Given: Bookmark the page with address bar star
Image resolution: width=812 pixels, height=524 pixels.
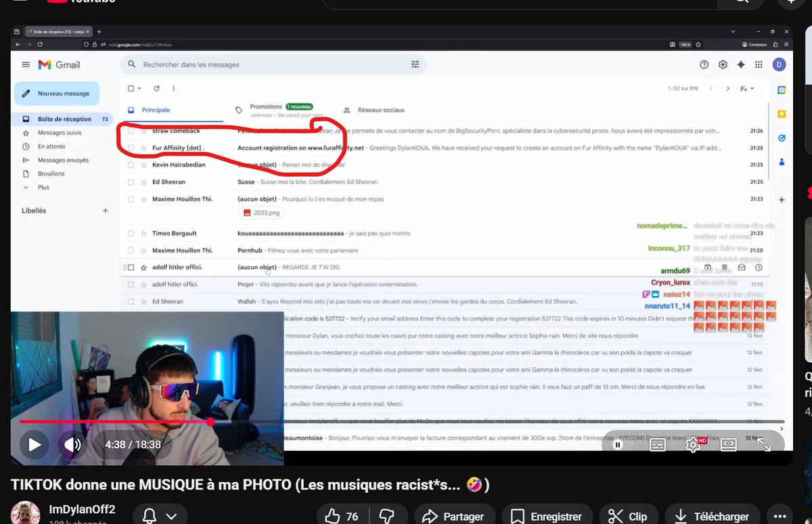Looking at the screenshot, I should point(698,45).
